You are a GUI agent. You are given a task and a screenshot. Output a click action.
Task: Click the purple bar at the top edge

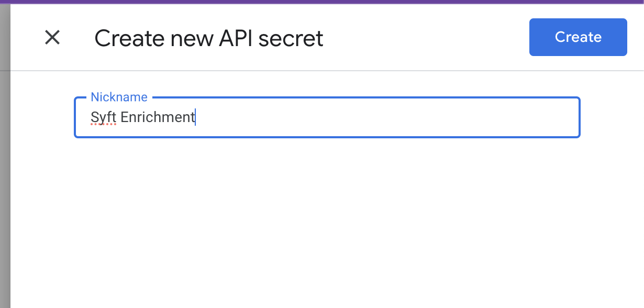[x=322, y=2]
